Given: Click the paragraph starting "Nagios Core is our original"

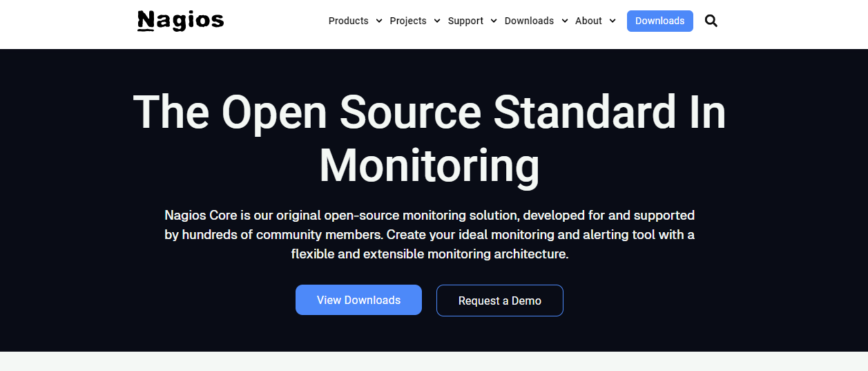Looking at the screenshot, I should pyautogui.click(x=430, y=235).
